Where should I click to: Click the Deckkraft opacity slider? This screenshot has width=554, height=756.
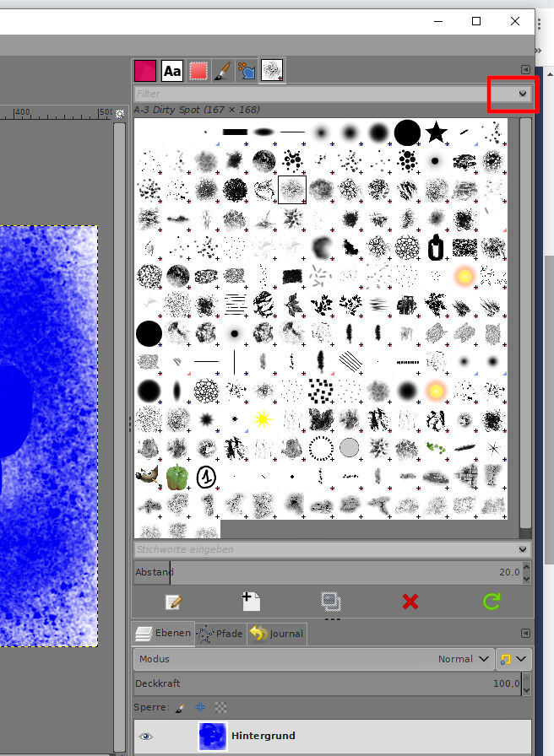[327, 683]
